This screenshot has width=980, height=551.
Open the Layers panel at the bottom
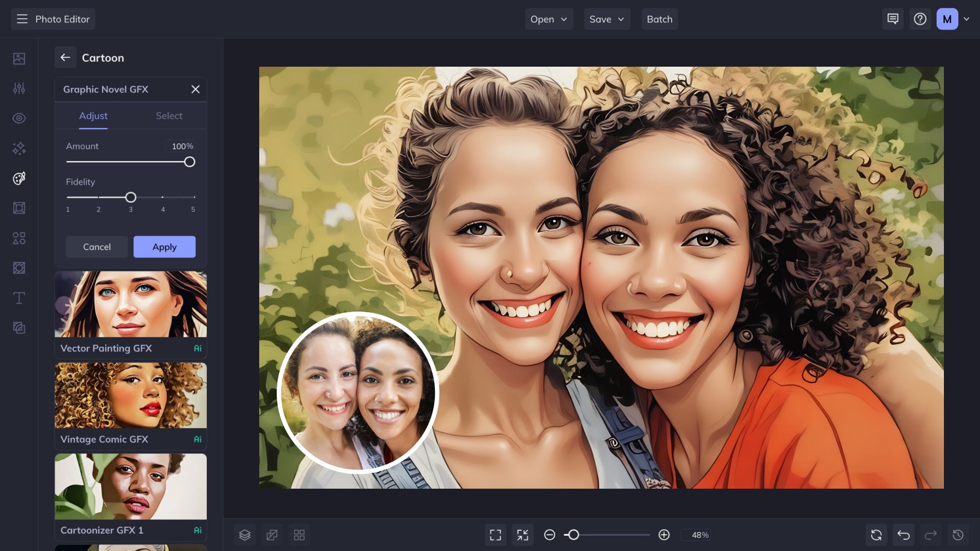[x=245, y=535]
